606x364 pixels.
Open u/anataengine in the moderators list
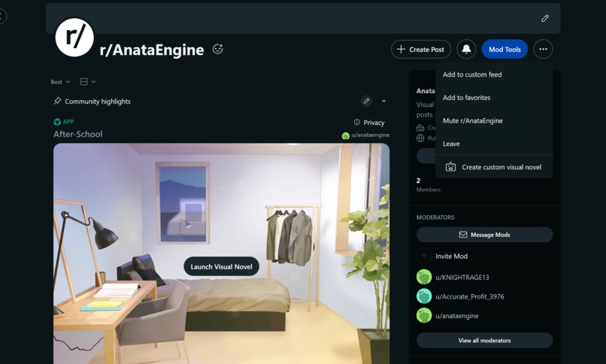coord(457,316)
